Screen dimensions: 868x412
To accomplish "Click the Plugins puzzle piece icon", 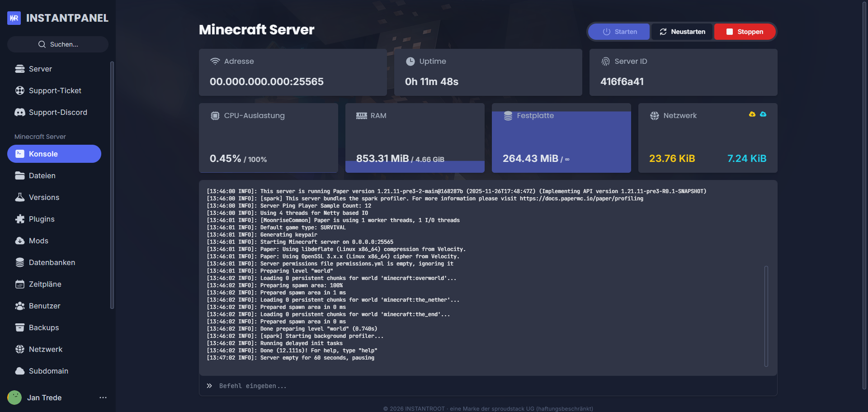I will 20,219.
